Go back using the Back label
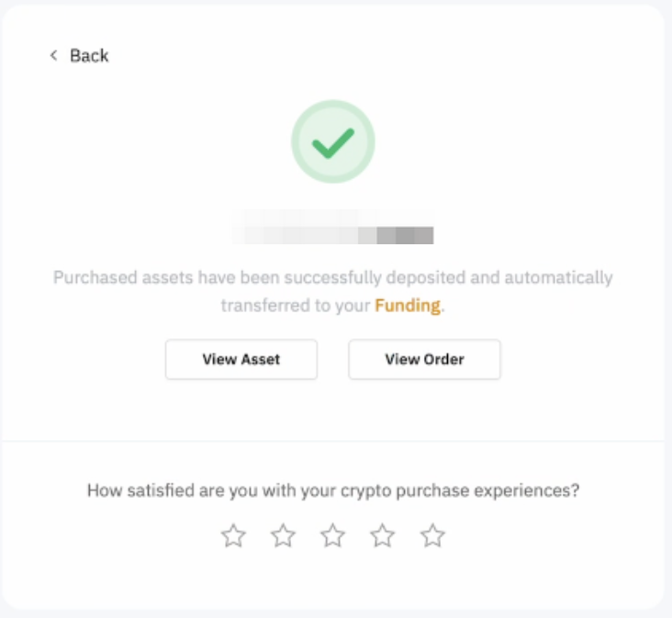This screenshot has width=672, height=618. click(x=89, y=56)
